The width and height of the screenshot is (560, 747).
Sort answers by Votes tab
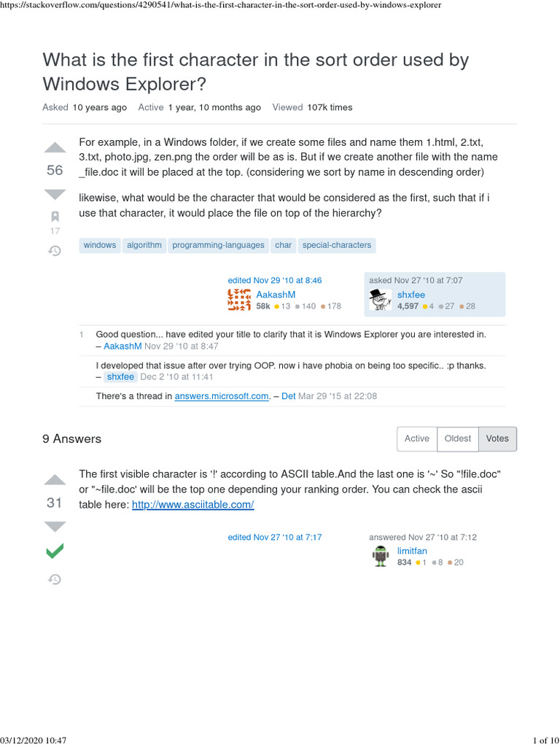click(498, 438)
